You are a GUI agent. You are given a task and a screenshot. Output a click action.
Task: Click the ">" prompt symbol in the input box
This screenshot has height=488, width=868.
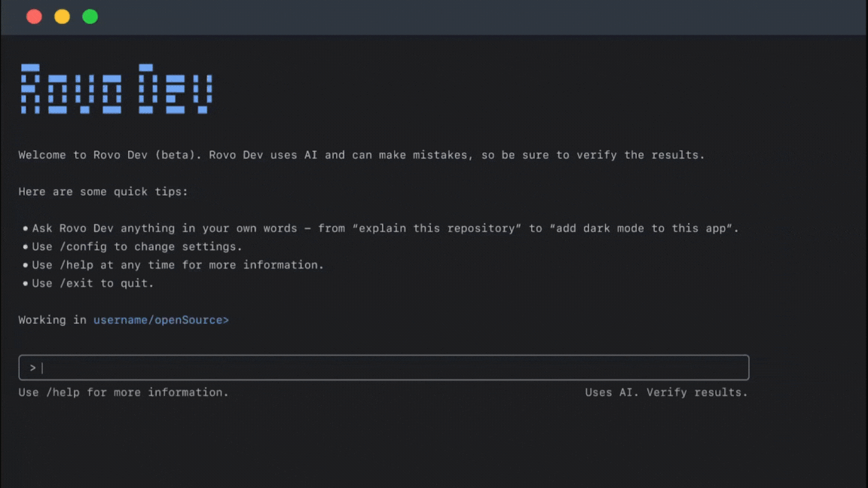coord(32,368)
